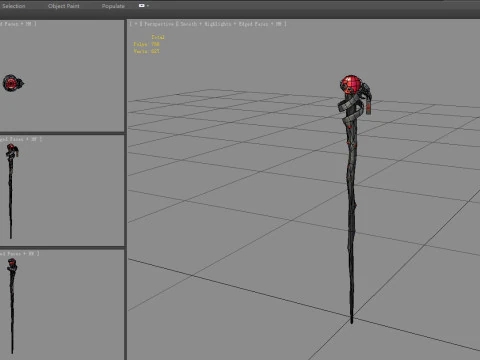The width and height of the screenshot is (480, 360).
Task: Click the Total statistics header
Action: click(158, 37)
